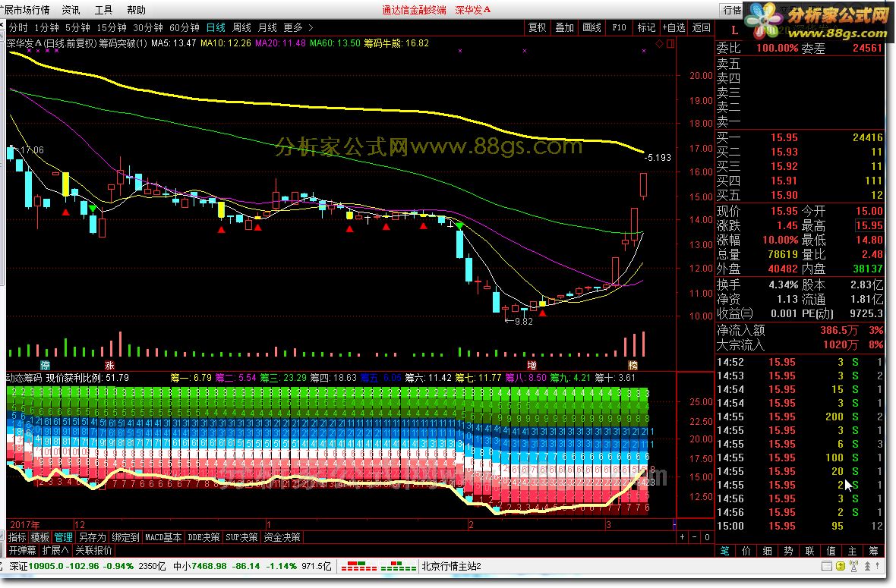Switch to the 主 main-force tab
The image size is (896, 588).
[852, 551]
